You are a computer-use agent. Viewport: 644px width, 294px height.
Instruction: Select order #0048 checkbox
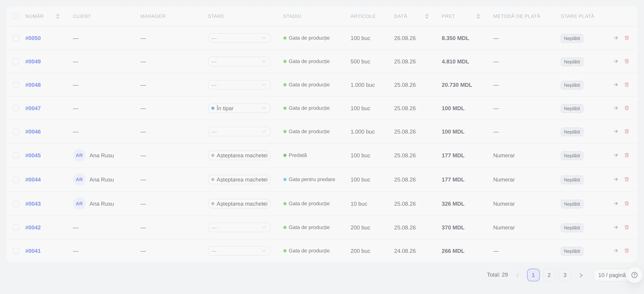coord(16,85)
